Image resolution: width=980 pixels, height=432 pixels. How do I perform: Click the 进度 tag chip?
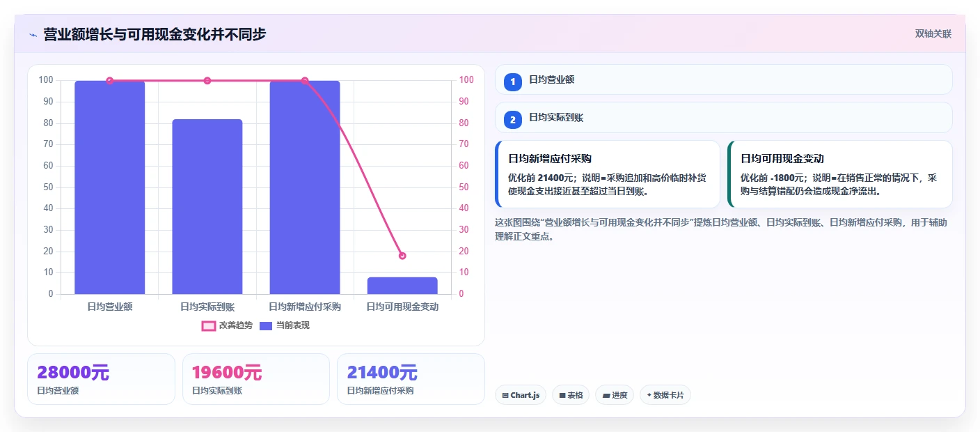615,395
